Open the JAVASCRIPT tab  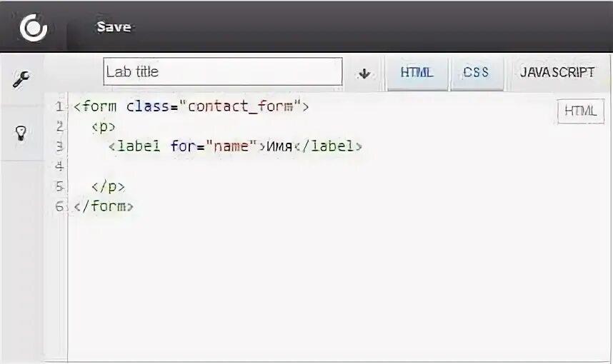557,73
